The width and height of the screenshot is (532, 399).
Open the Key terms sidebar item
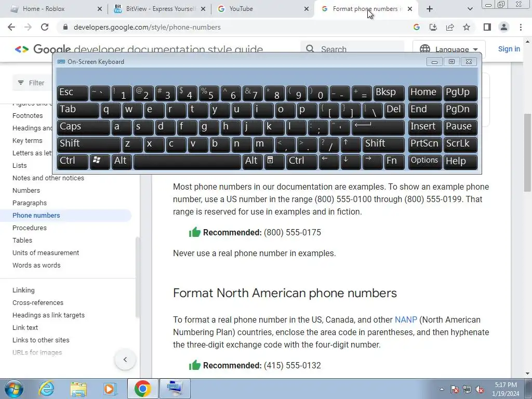(x=28, y=140)
